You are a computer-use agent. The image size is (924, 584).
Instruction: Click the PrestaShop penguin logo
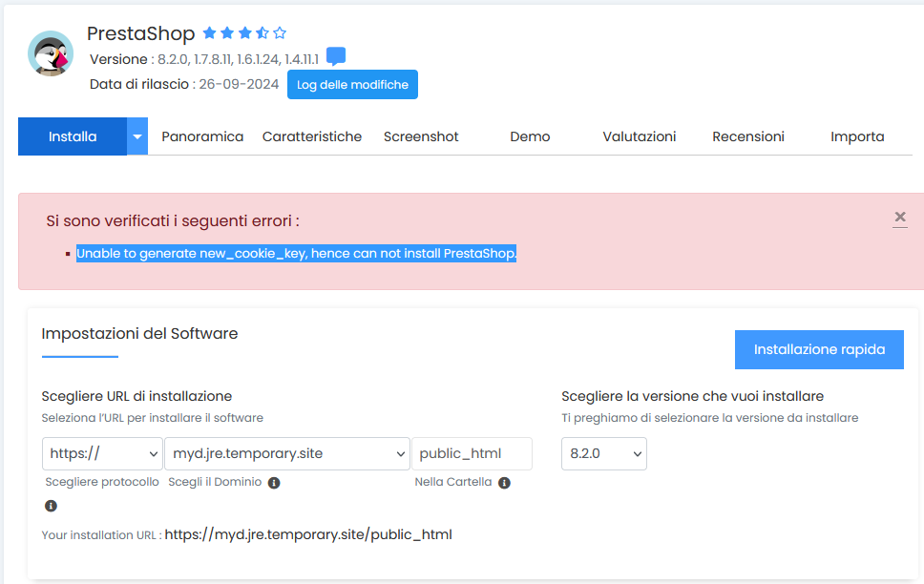(51, 53)
